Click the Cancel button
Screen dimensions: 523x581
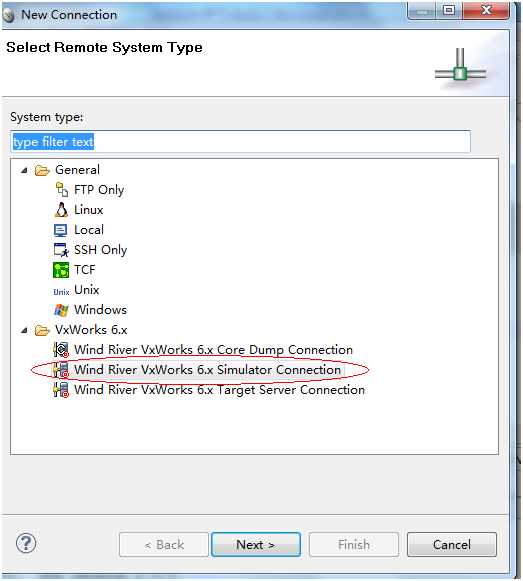[x=451, y=544]
